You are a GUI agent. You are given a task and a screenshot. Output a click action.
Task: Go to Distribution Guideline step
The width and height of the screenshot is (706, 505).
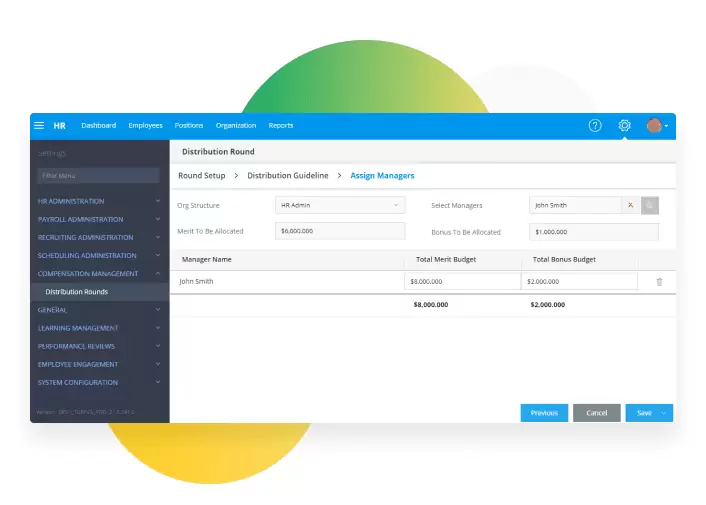pos(288,176)
